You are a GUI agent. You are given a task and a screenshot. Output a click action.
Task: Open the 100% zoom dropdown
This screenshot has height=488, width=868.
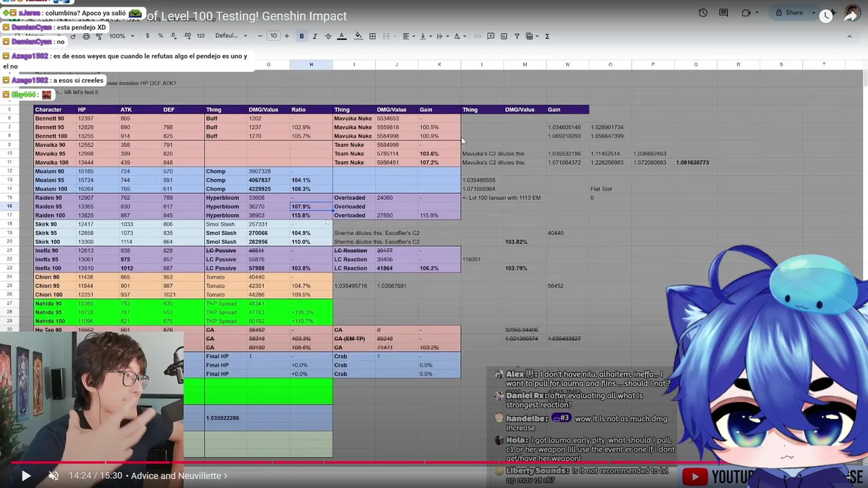(121, 36)
